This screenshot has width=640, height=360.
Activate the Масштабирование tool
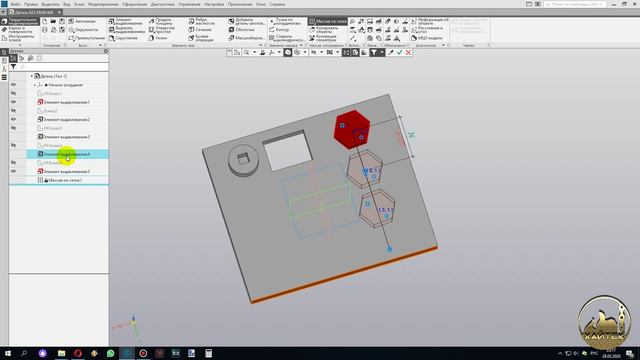[246, 38]
